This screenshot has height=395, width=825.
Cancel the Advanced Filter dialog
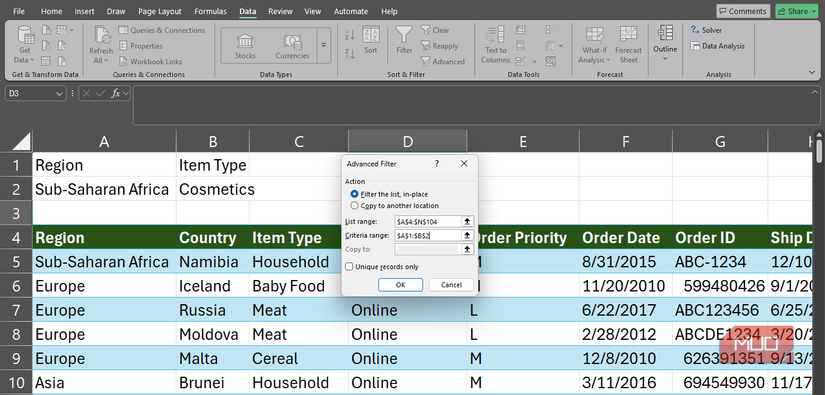(451, 285)
